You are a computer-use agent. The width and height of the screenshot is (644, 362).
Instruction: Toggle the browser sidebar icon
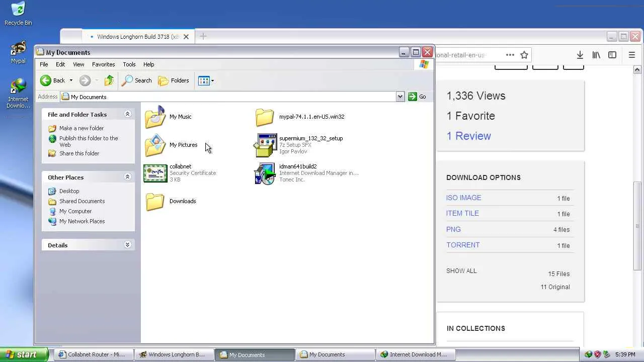612,55
